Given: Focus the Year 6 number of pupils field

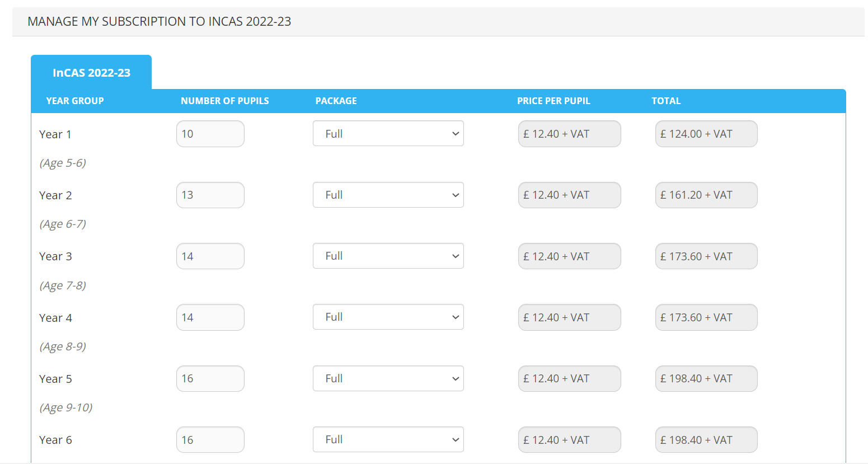Looking at the screenshot, I should tap(210, 439).
